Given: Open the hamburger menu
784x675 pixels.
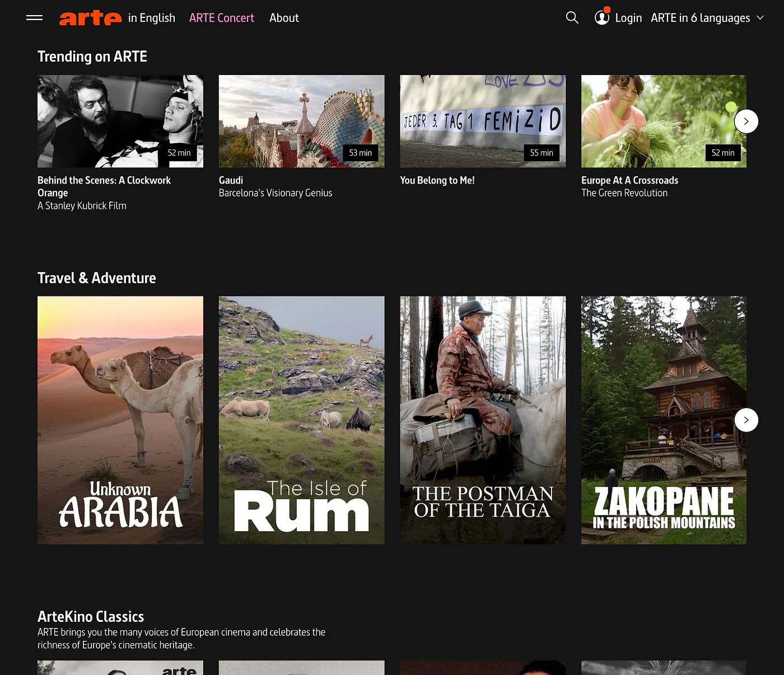Looking at the screenshot, I should (x=34, y=18).
